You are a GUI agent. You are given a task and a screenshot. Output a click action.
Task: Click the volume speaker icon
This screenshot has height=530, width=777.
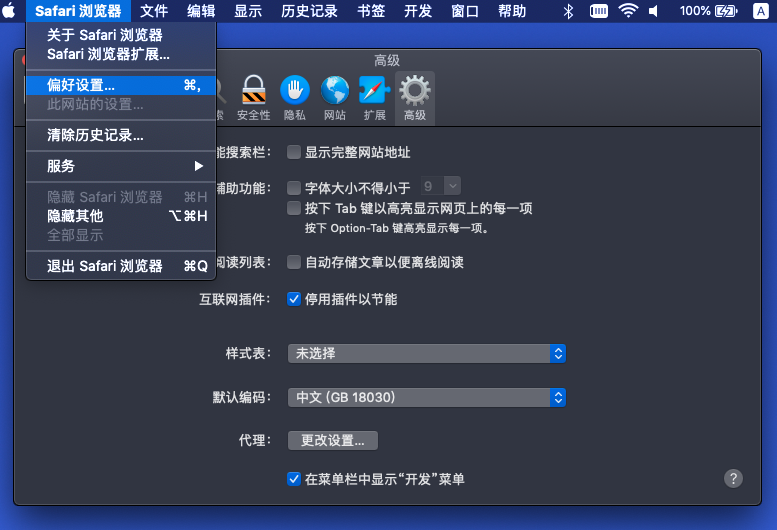point(654,11)
